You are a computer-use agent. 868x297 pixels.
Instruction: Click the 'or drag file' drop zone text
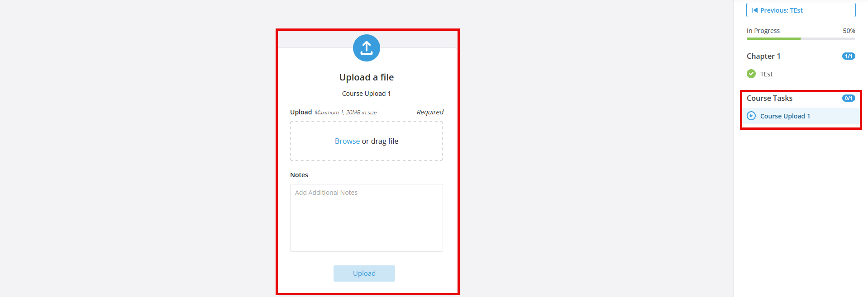pos(380,141)
